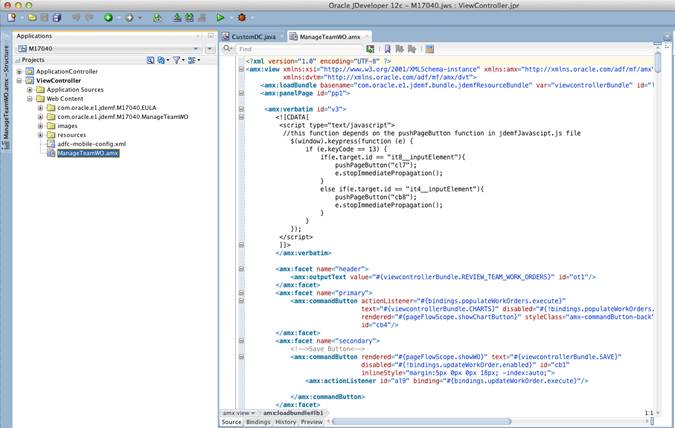Click the Working Sets filter funnel icon
Viewport: 675px width, 428px height.
pyautogui.click(x=176, y=60)
